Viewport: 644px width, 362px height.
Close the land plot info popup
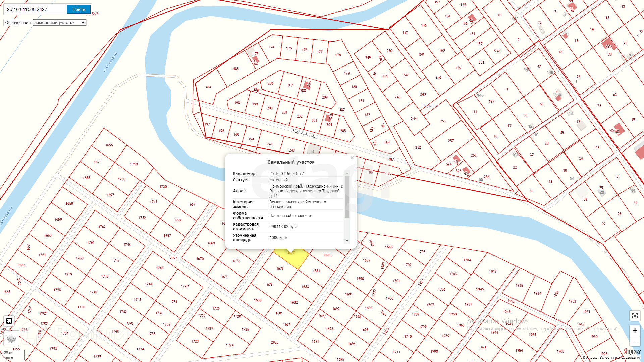pyautogui.click(x=352, y=158)
